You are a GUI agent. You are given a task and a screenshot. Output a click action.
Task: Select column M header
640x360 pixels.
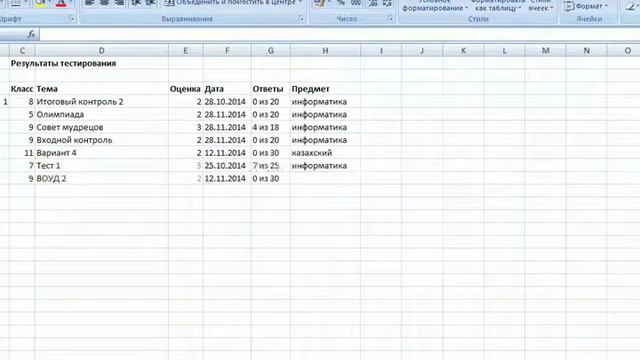coord(545,51)
